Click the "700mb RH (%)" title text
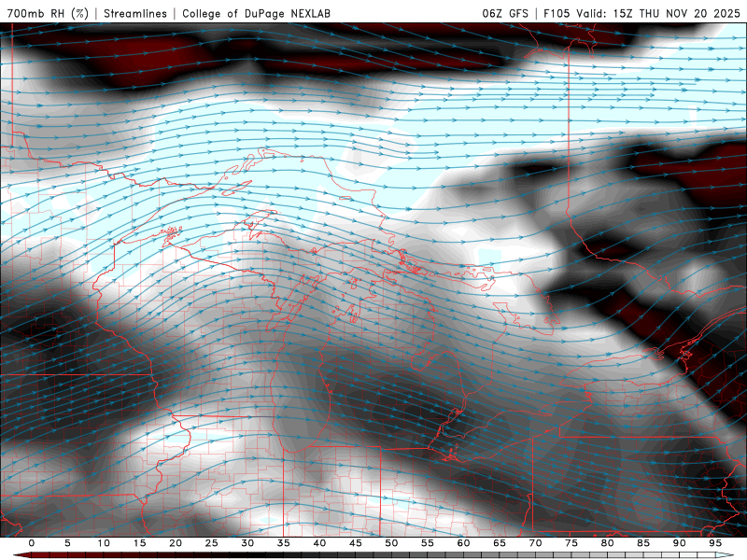Image resolution: width=747 pixels, height=560 pixels. tap(48, 13)
